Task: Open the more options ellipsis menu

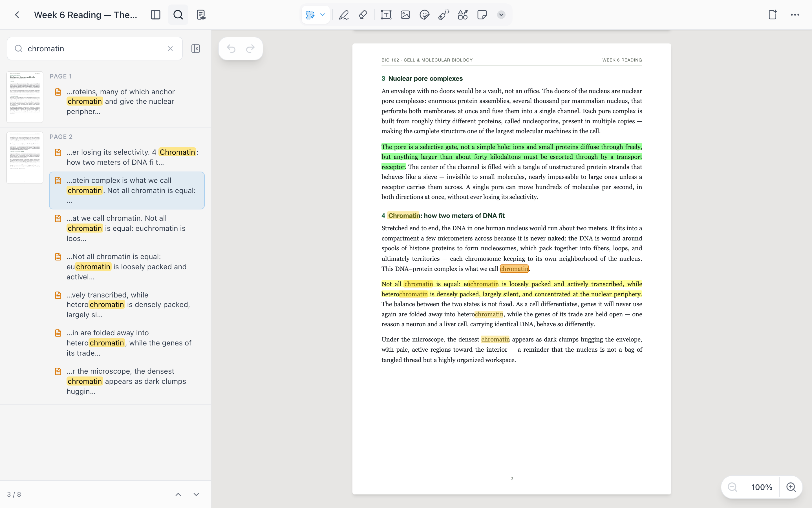Action: (795, 15)
